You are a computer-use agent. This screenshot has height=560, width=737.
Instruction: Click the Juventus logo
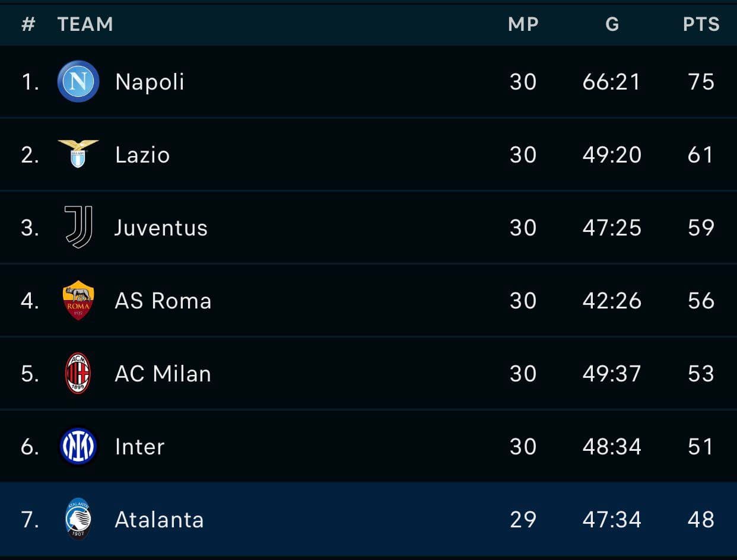[x=78, y=227]
